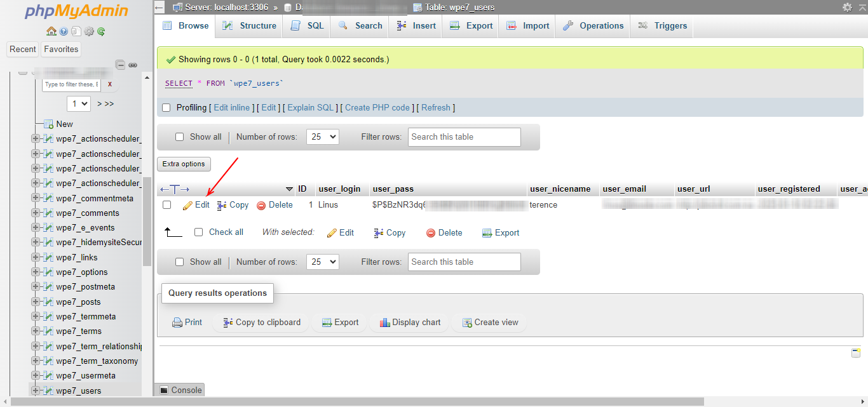The height and width of the screenshot is (407, 868).
Task: Reload navigation panel with green refresh icon
Action: [x=101, y=31]
